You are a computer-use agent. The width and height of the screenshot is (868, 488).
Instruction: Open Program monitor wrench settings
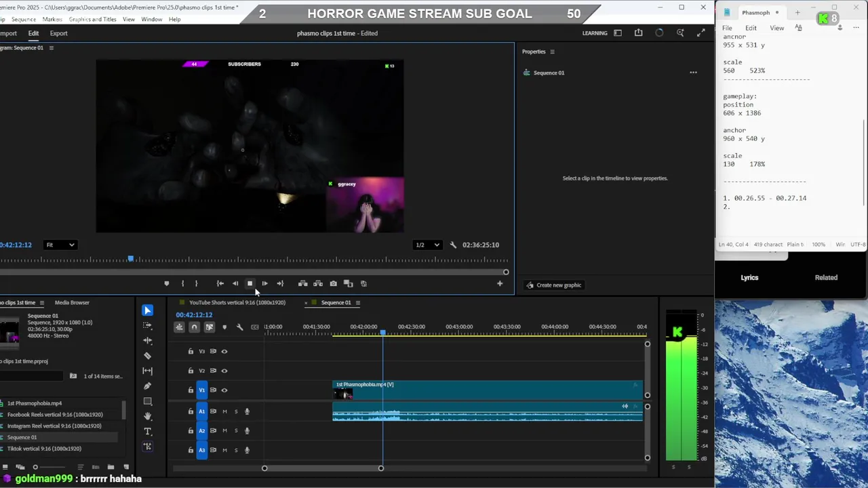(x=453, y=245)
